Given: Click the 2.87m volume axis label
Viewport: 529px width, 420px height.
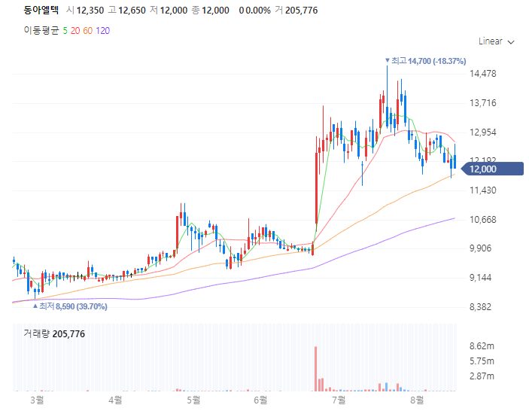Looking at the screenshot, I should pyautogui.click(x=482, y=376).
